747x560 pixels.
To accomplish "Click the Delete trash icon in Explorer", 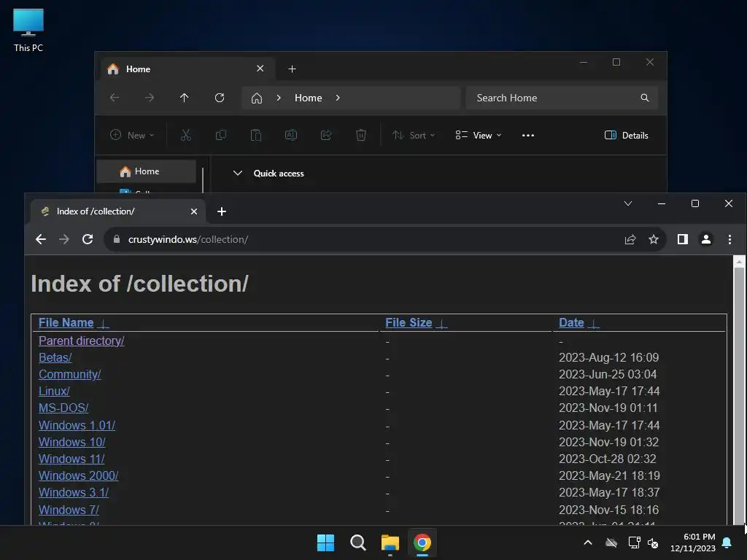I will (x=361, y=135).
